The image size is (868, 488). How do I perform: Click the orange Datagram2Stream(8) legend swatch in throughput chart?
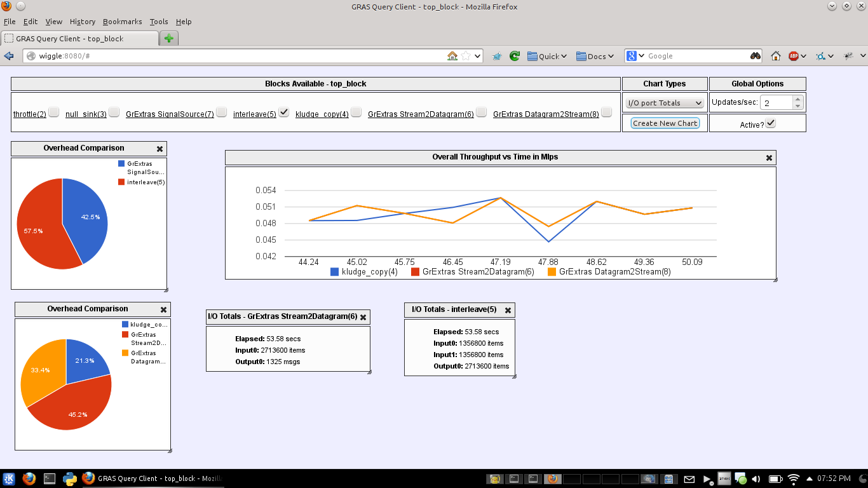[552, 272]
